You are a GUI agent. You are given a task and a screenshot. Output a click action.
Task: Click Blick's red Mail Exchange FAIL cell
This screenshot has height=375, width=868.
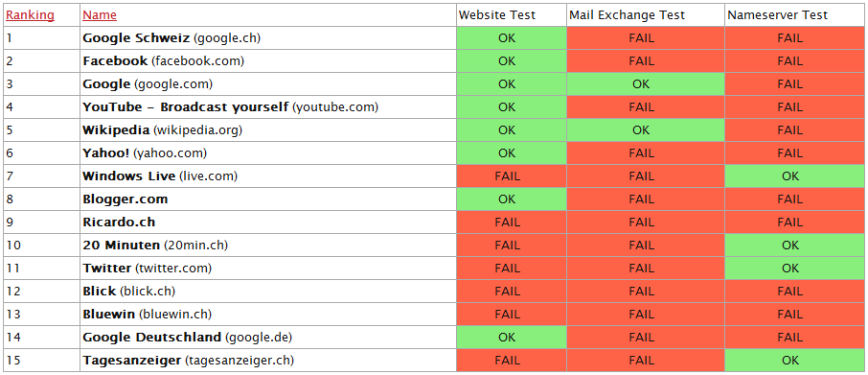(646, 291)
